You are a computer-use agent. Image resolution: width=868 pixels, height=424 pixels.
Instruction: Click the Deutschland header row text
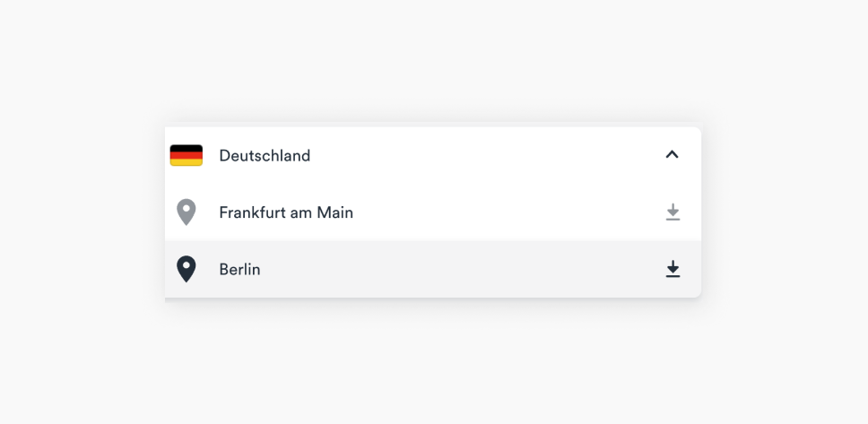[265, 156]
